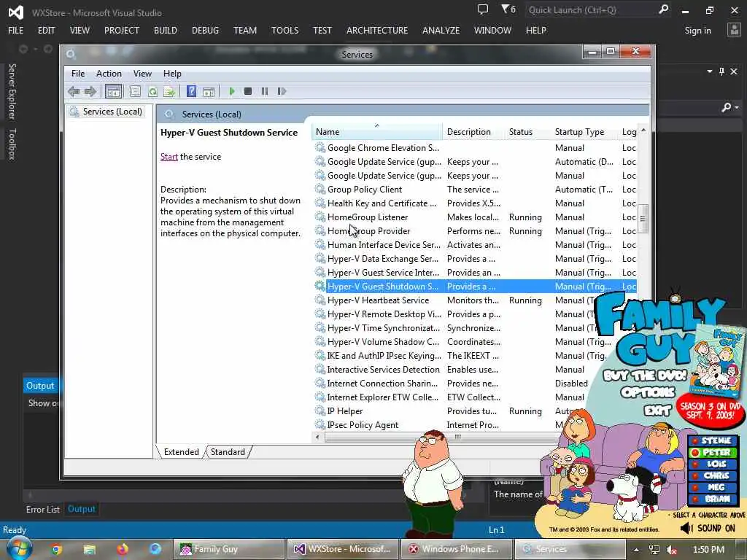This screenshot has width=747, height=560.
Task: Toggle the Show/Hide Console Tree icon
Action: [x=113, y=91]
